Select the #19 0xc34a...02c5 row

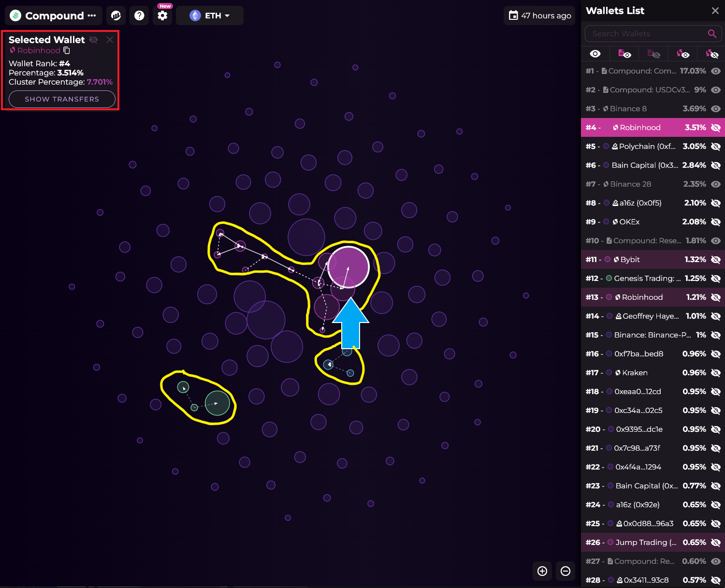click(653, 411)
